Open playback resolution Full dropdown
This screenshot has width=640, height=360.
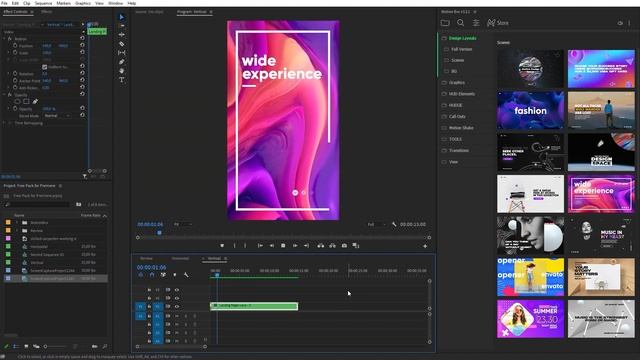(377, 224)
